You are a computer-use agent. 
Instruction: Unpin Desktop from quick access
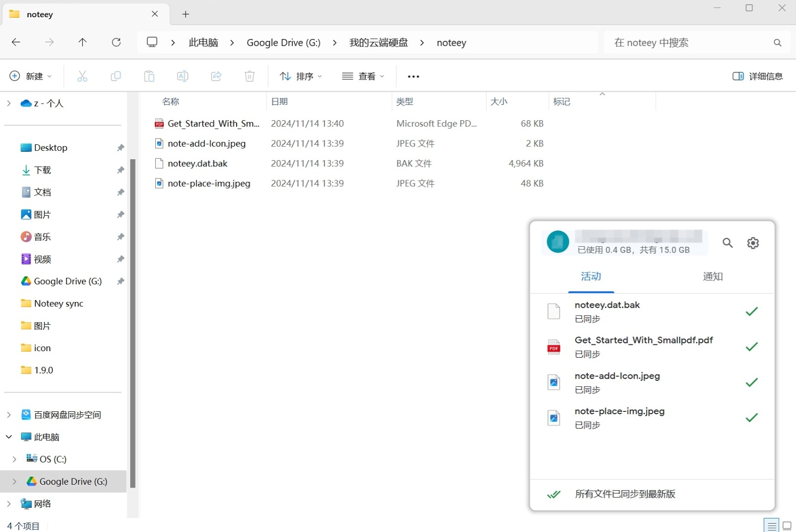coord(120,148)
